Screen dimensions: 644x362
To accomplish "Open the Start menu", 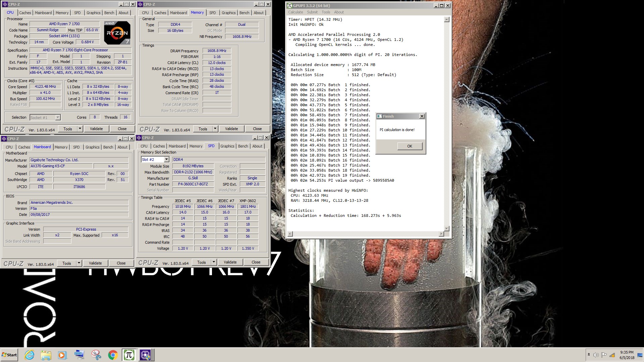I will click(x=9, y=355).
